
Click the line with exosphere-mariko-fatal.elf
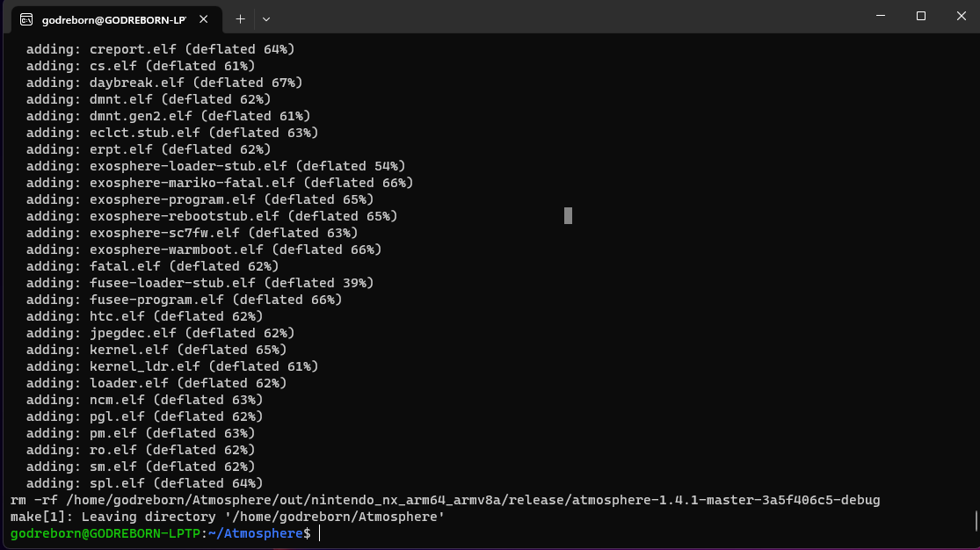tap(220, 183)
